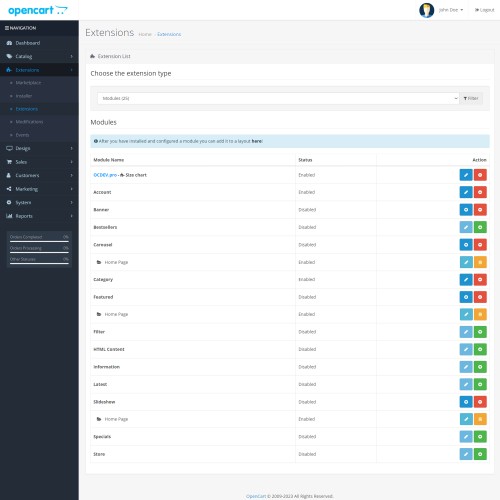This screenshot has height=500, width=500.
Task: Install the Latest module
Action: coord(480,384)
